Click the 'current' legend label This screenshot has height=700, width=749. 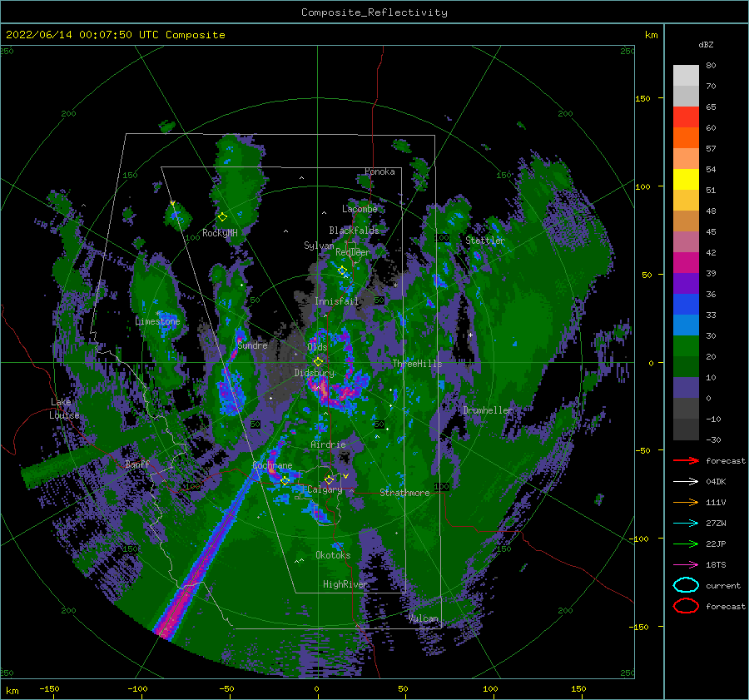click(723, 585)
